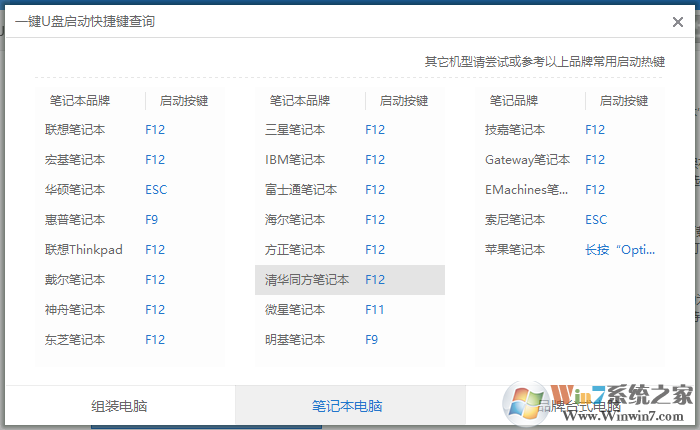Image resolution: width=700 pixels, height=430 pixels.
Task: Select the 神舟笔记本 row
Action: pyautogui.click(x=130, y=309)
